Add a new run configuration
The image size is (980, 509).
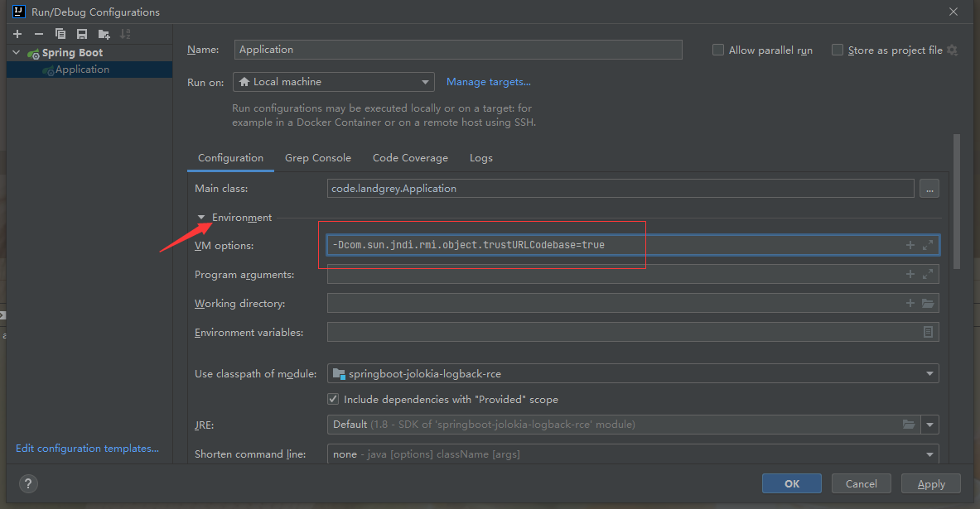pos(17,33)
